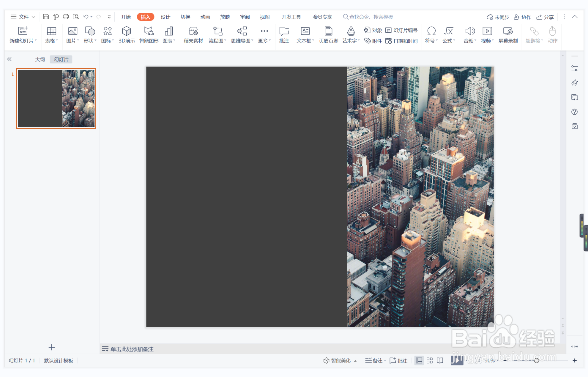Click 单击此处添加备注 notes area
This screenshot has height=377, width=588.
click(x=132, y=349)
